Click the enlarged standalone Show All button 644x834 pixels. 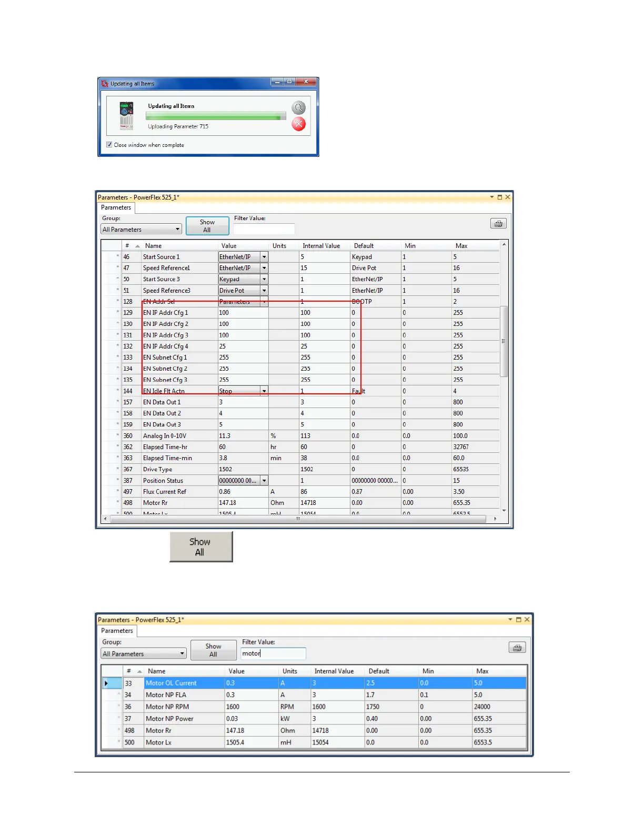201,547
